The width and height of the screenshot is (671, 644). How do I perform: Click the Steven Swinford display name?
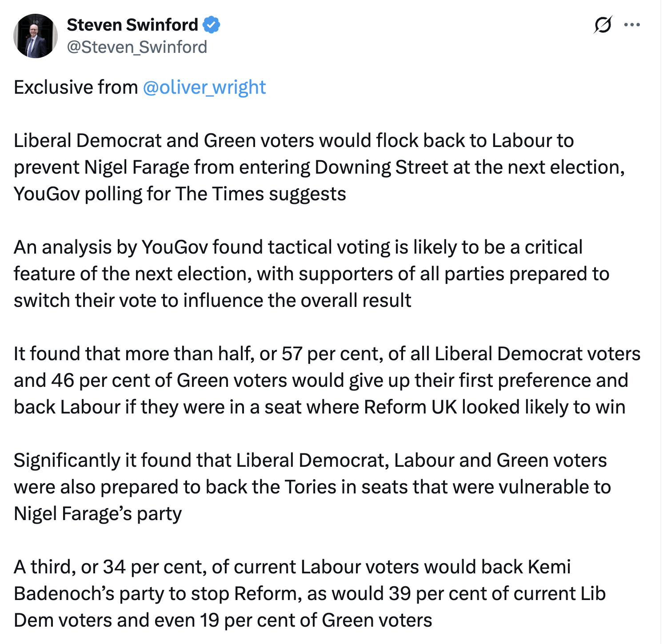coord(132,25)
